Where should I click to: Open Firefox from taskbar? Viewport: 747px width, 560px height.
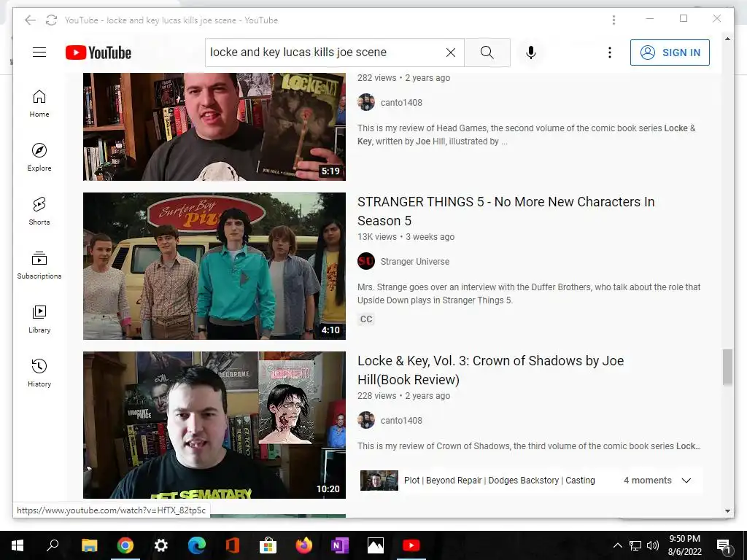[x=304, y=545]
